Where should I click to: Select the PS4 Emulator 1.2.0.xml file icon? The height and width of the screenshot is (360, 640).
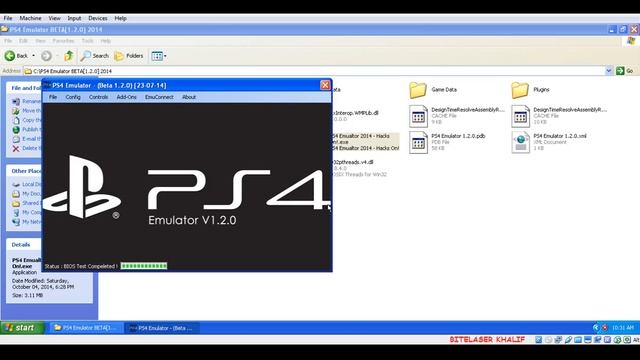click(520, 142)
